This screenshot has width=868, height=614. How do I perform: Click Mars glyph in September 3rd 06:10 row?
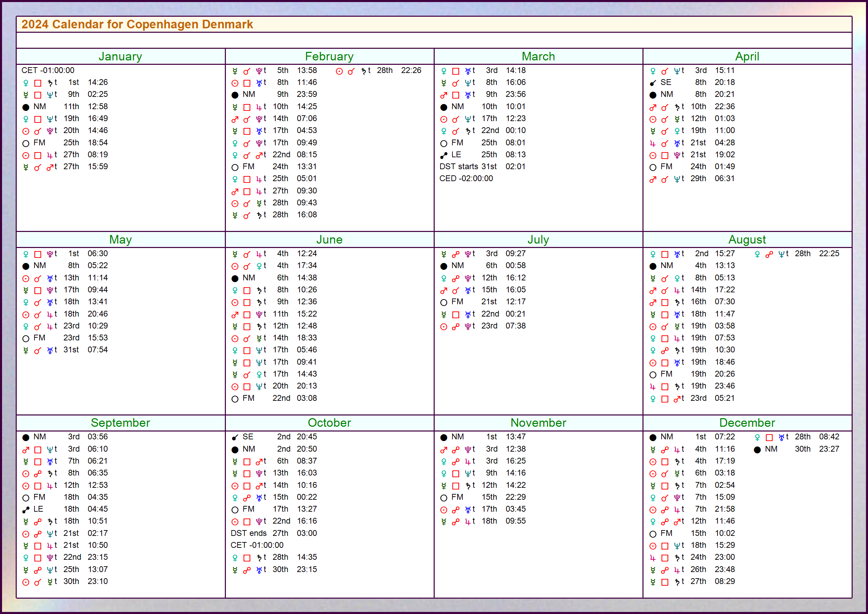coord(26,450)
